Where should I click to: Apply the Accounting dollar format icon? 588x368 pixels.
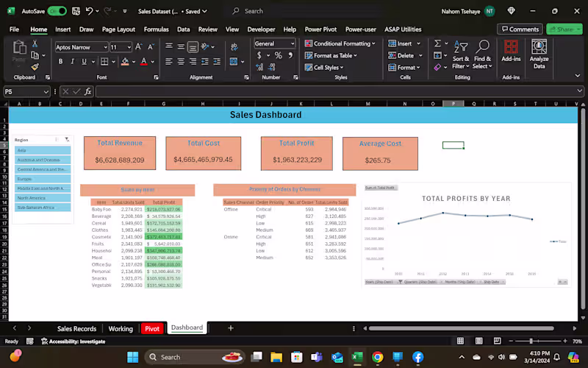click(x=259, y=56)
